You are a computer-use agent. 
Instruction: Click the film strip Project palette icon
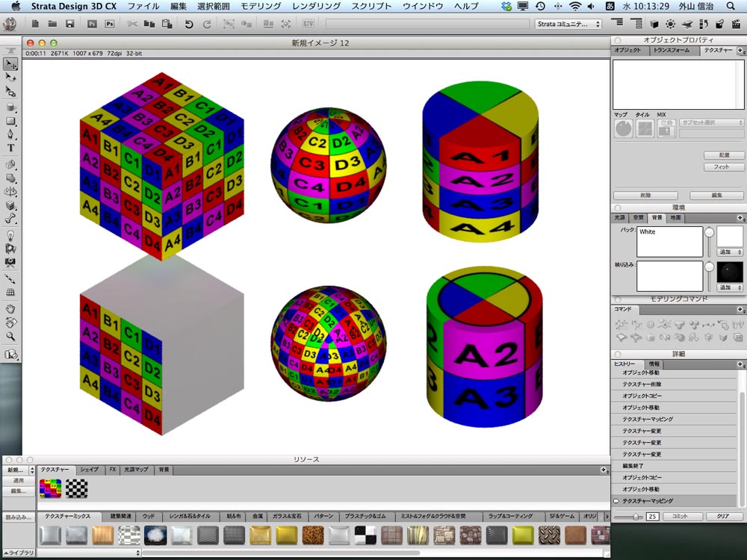pos(704,24)
